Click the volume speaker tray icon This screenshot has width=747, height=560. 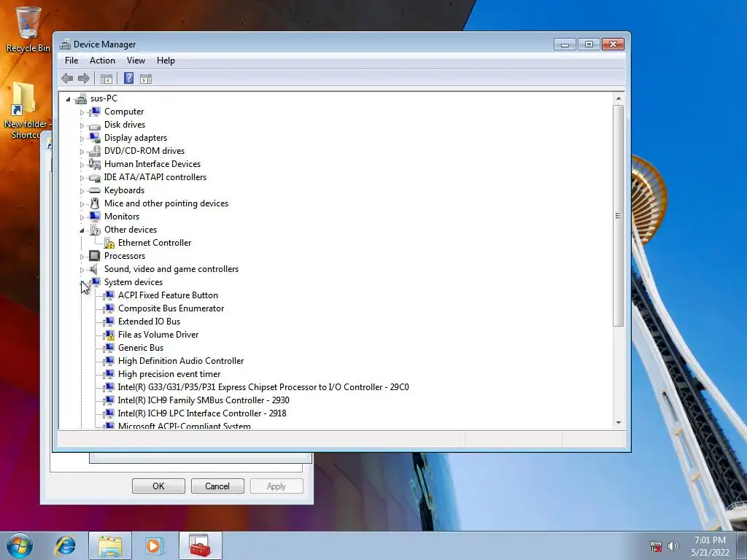(673, 546)
